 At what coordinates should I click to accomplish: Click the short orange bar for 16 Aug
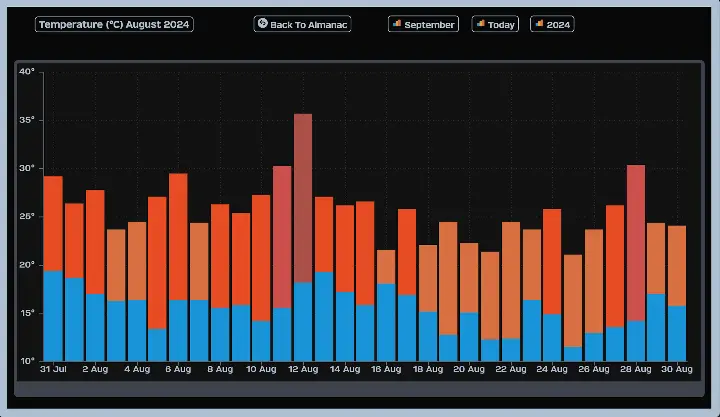click(x=386, y=266)
